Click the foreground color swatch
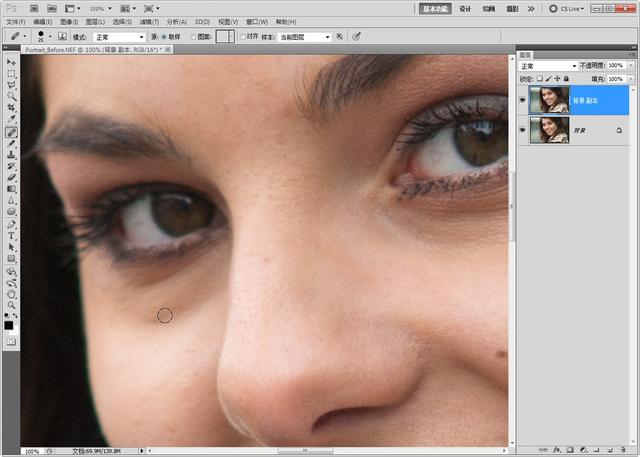The image size is (640, 457). tap(9, 325)
